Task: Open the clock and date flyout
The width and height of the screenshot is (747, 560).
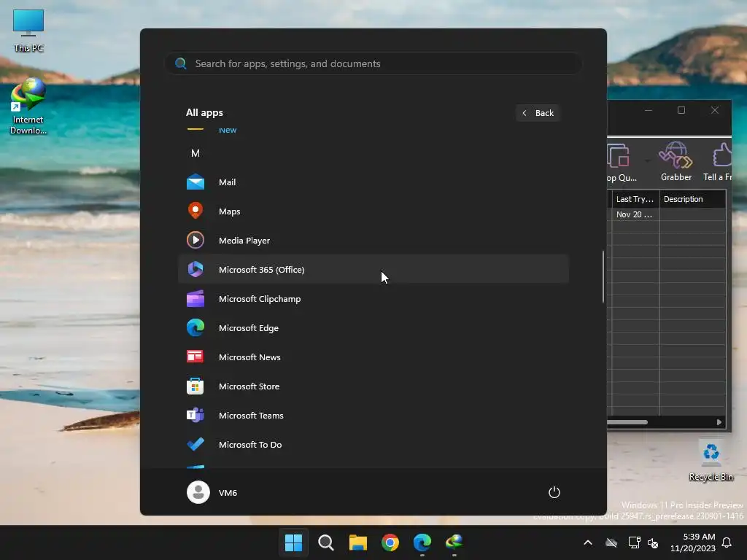Action: 693,542
